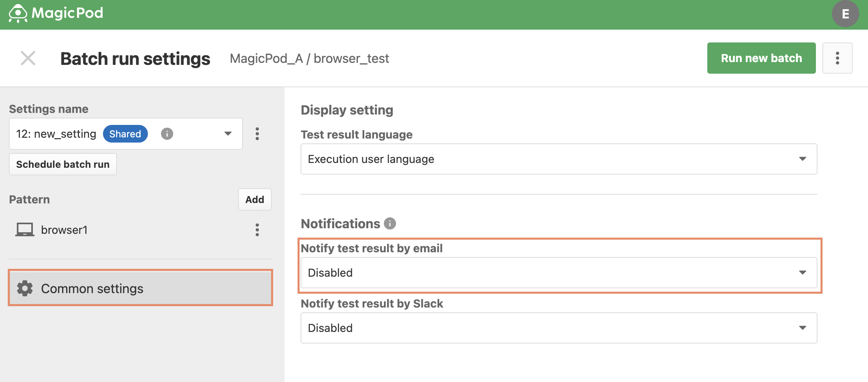The width and height of the screenshot is (868, 382).
Task: Click the gear icon in Common settings
Action: pyautogui.click(x=25, y=288)
